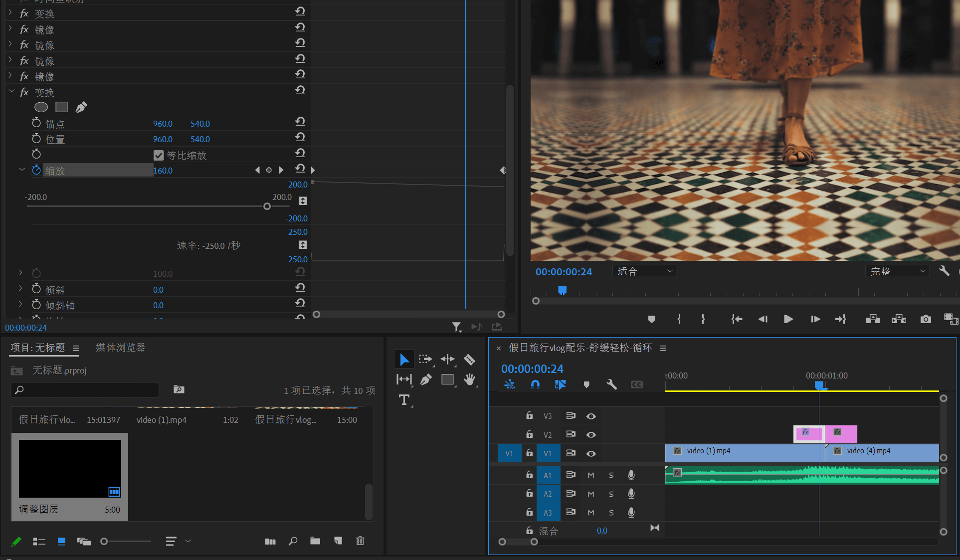
Task: Open the 适合 zoom level dropdown
Action: [645, 271]
